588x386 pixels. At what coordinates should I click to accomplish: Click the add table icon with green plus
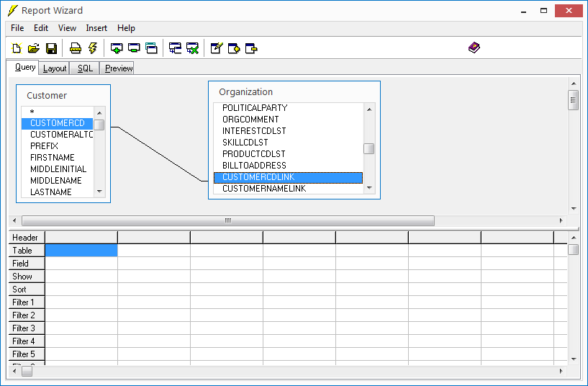pyautogui.click(x=117, y=48)
